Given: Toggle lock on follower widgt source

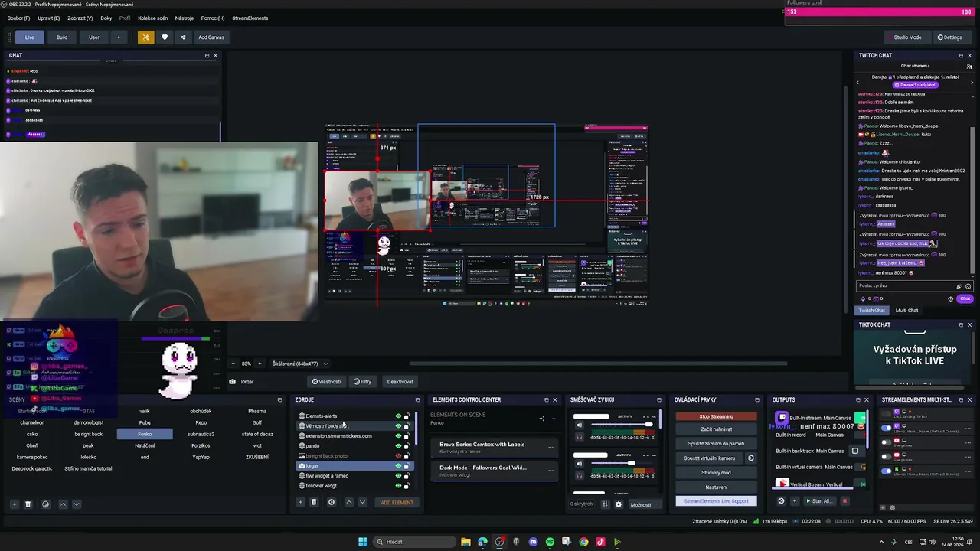Looking at the screenshot, I should (407, 486).
